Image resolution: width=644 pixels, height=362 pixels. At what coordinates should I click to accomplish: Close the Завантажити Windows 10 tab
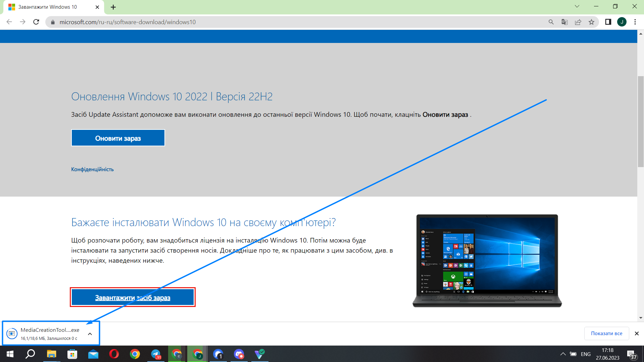point(97,7)
